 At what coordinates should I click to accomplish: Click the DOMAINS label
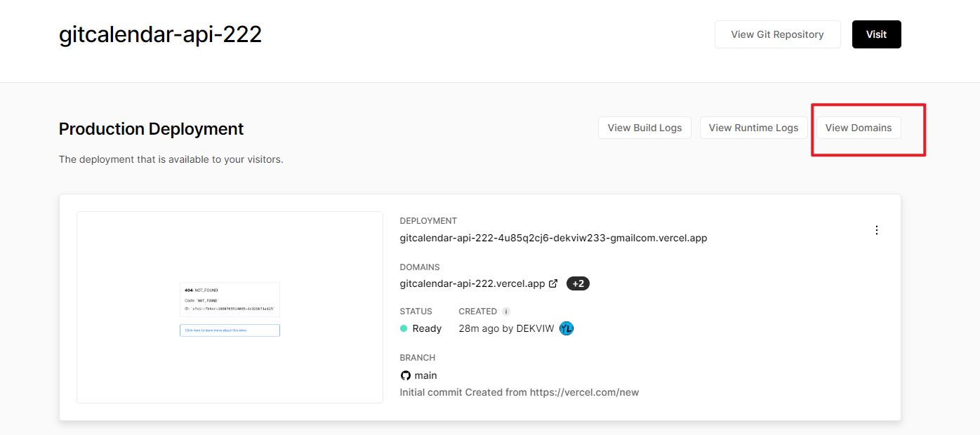coord(420,267)
